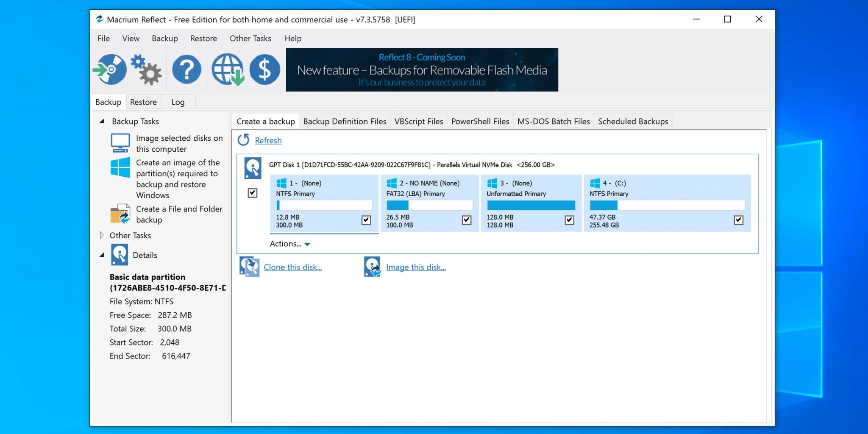Collapse the Backup Tasks section
Image resolution: width=868 pixels, height=434 pixels.
point(102,122)
